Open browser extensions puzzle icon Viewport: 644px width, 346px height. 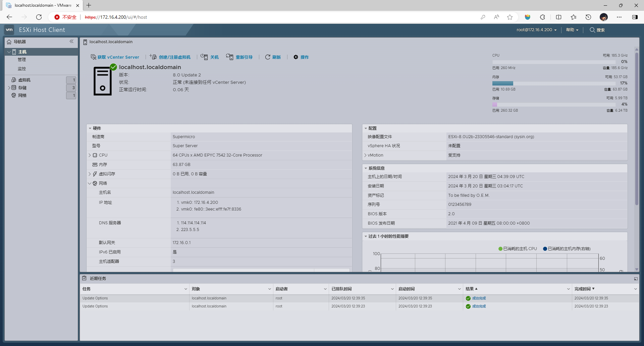(542, 17)
